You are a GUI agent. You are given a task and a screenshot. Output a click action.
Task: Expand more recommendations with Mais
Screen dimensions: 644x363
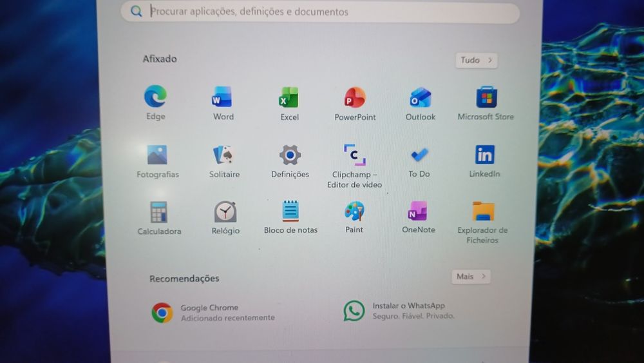click(x=471, y=277)
